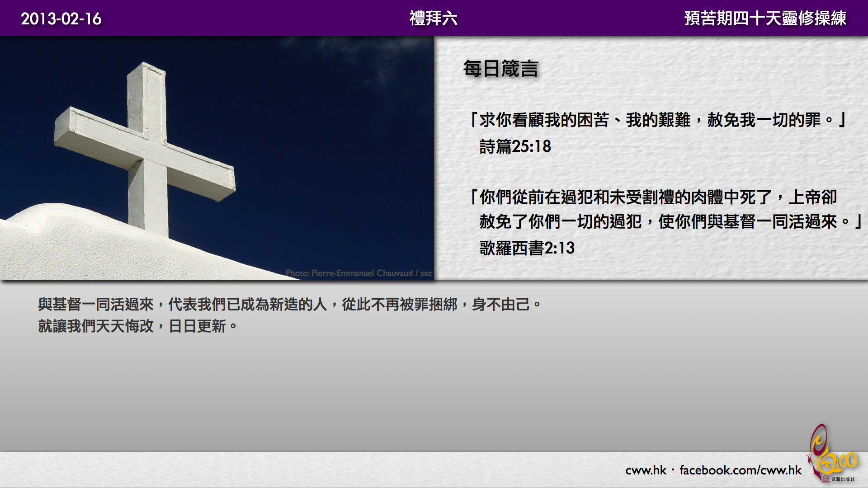Click the line 就讓我們天天悔改，日日更新
The image size is (868, 488).
tap(137, 326)
